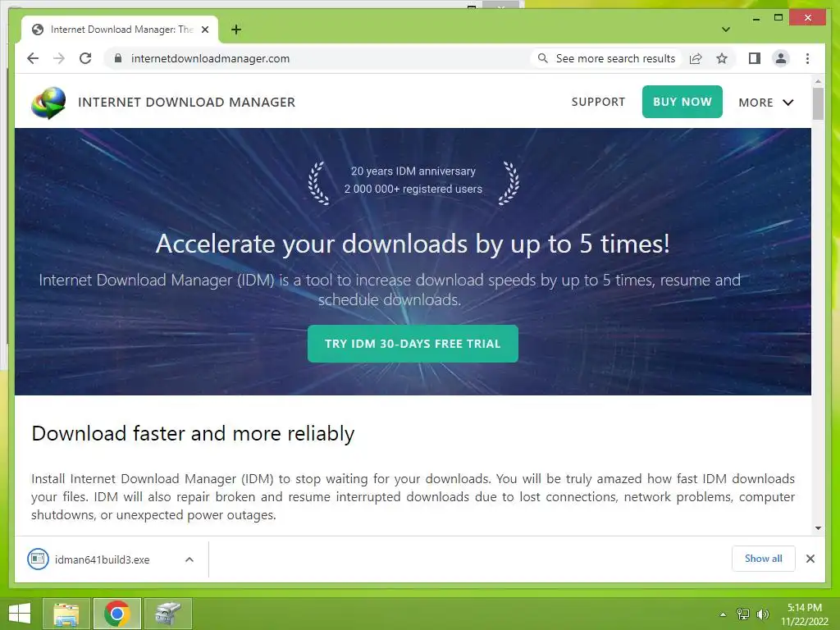This screenshot has width=840, height=630.
Task: Open File Explorer from taskbar
Action: coord(66,614)
